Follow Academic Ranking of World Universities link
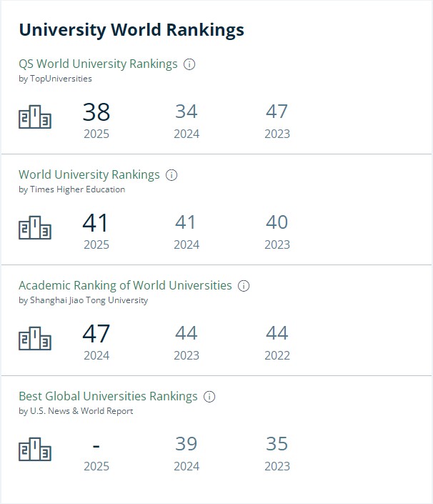 pyautogui.click(x=125, y=285)
